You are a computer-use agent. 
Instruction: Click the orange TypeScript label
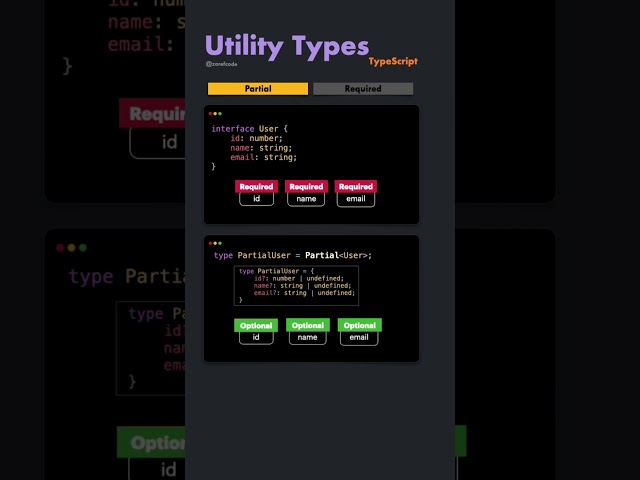pyautogui.click(x=393, y=61)
